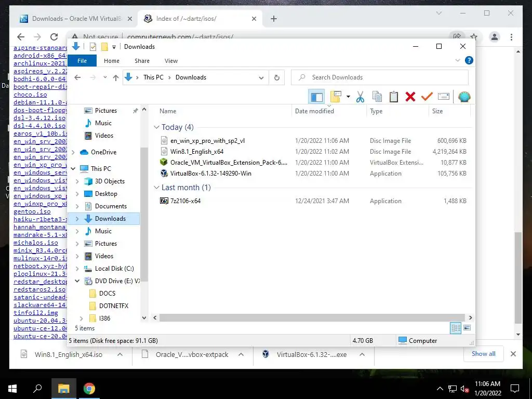Open gentoo.iso link in Chrome
Image resolution: width=532 pixels, height=399 pixels.
(32, 211)
